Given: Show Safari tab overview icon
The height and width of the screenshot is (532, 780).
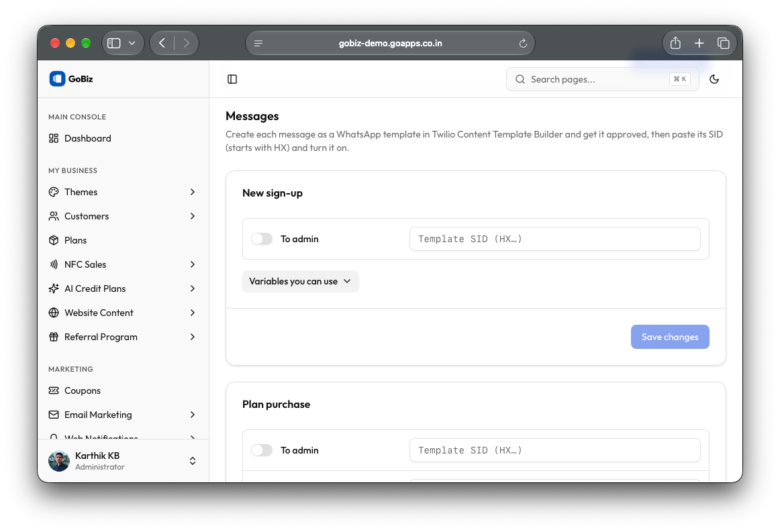Looking at the screenshot, I should (x=724, y=43).
